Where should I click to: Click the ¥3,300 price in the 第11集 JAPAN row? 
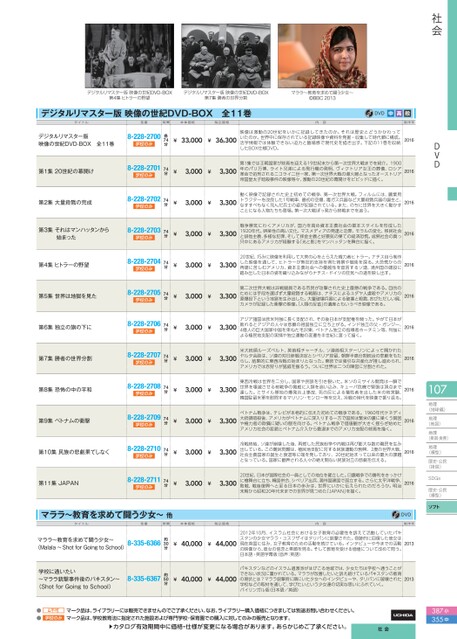pyautogui.click(x=222, y=483)
